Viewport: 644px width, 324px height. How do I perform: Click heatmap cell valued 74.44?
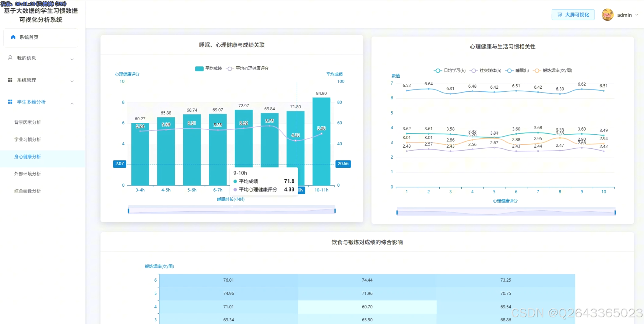click(x=367, y=280)
